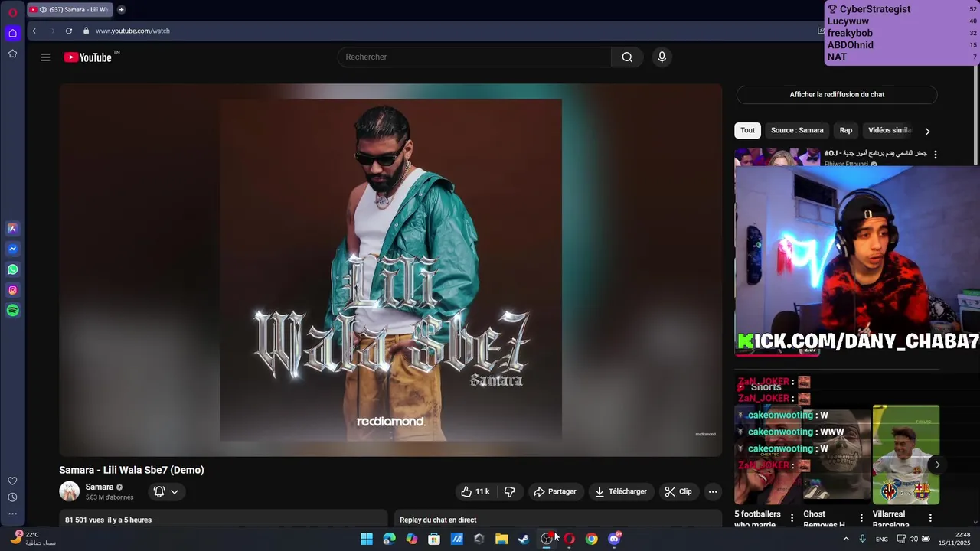Viewport: 980px width, 551px height.
Task: Open Discord in the taskbar
Action: (614, 539)
